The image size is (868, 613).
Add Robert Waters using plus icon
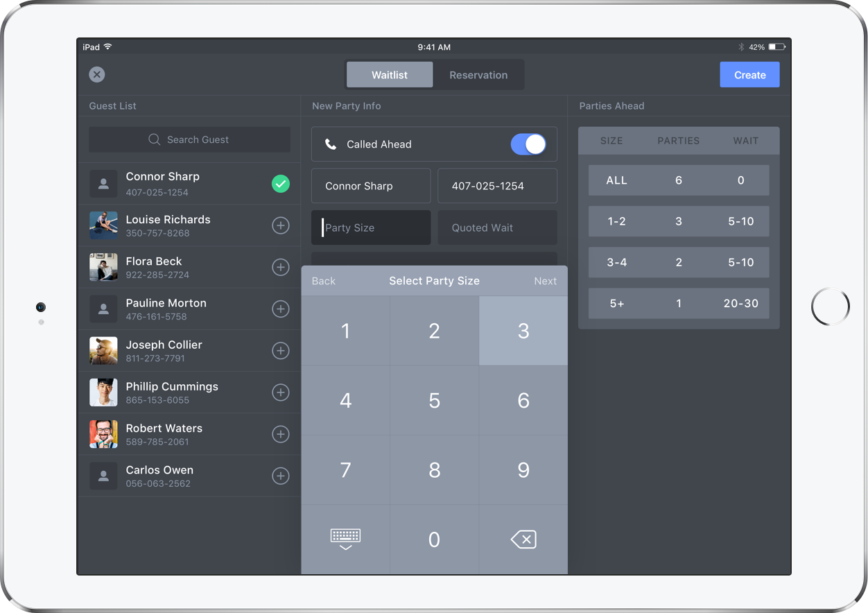pyautogui.click(x=281, y=434)
